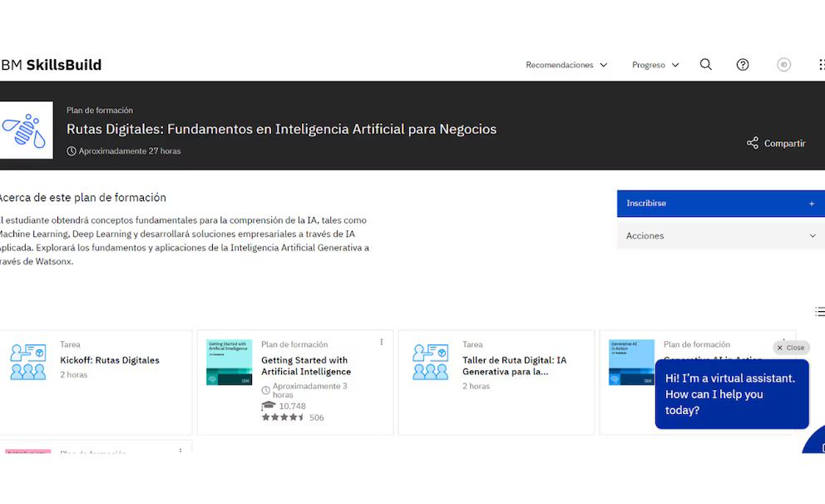Close the virtual assistant popup

(x=791, y=348)
